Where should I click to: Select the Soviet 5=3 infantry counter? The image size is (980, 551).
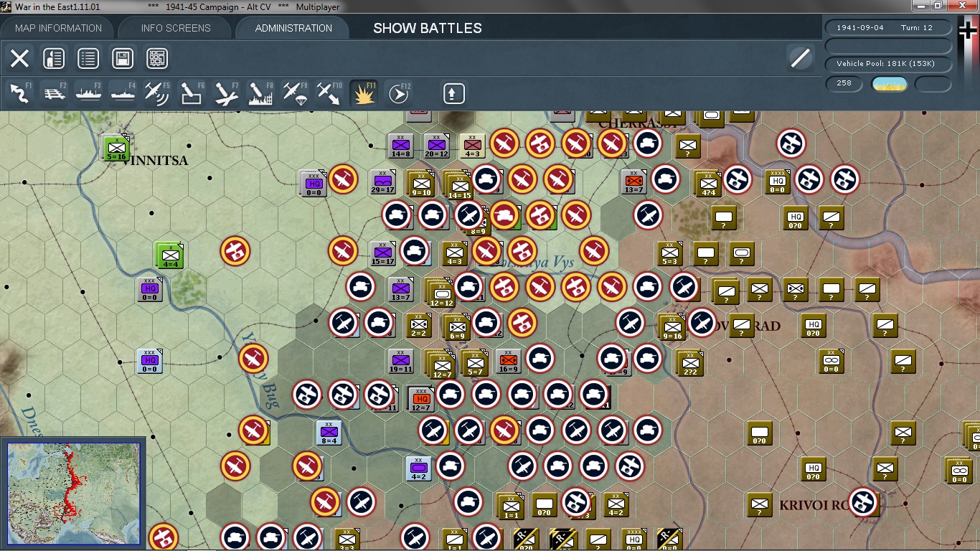pyautogui.click(x=669, y=253)
